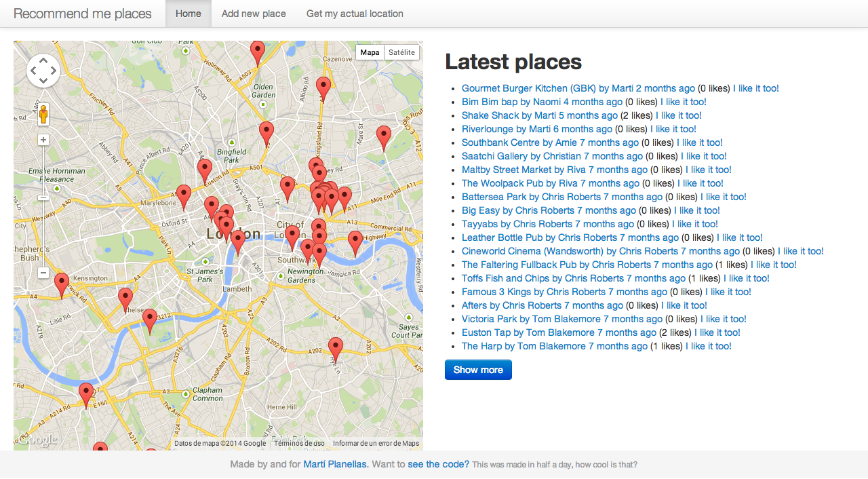This screenshot has width=868, height=479.
Task: Click the red marker near Kensington
Action: pyautogui.click(x=62, y=286)
